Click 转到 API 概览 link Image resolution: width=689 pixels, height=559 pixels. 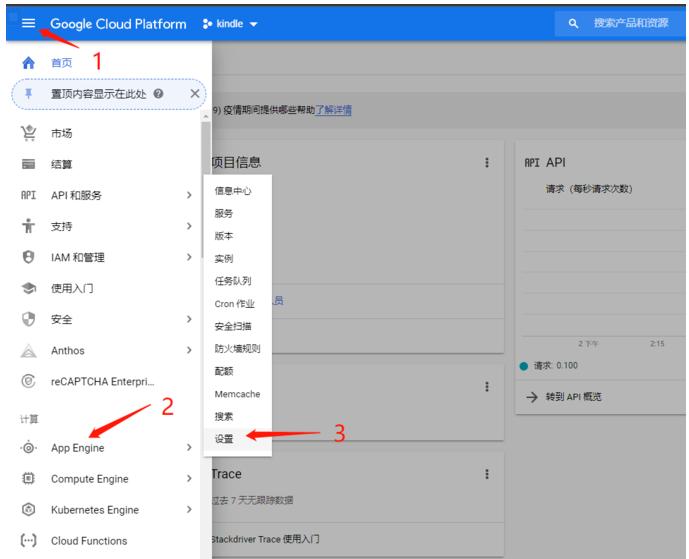click(x=573, y=397)
